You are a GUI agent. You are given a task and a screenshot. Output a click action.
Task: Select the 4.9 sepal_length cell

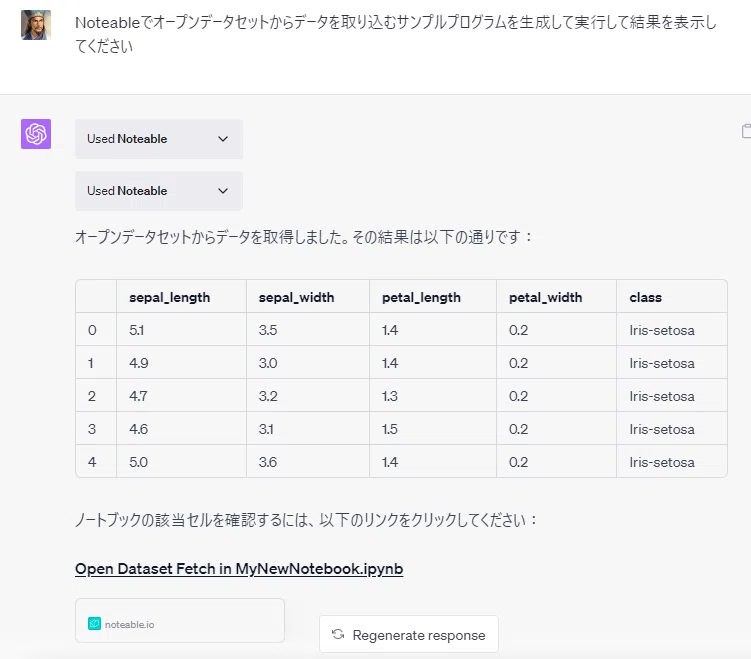pos(182,363)
